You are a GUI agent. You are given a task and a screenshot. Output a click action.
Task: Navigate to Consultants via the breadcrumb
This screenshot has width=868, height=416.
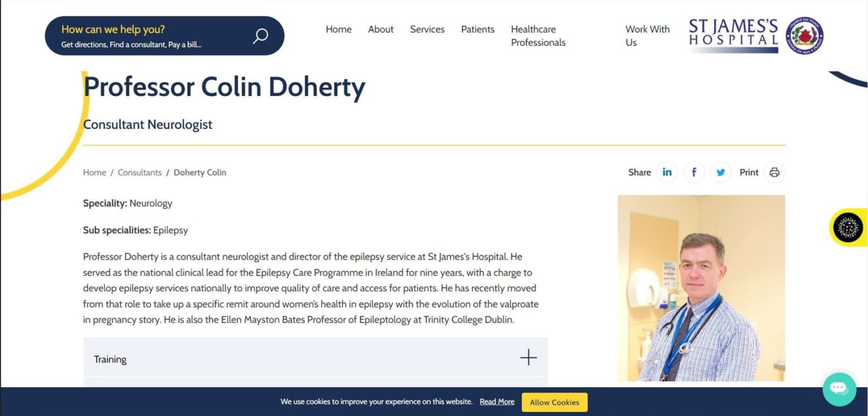click(140, 172)
